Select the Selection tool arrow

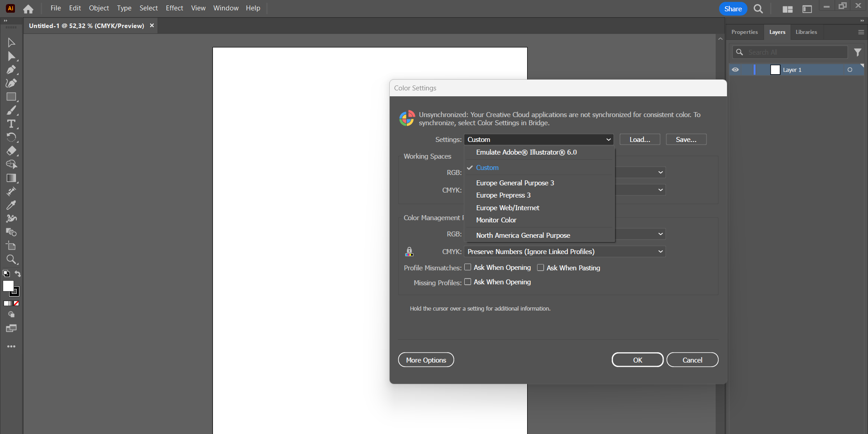[11, 42]
